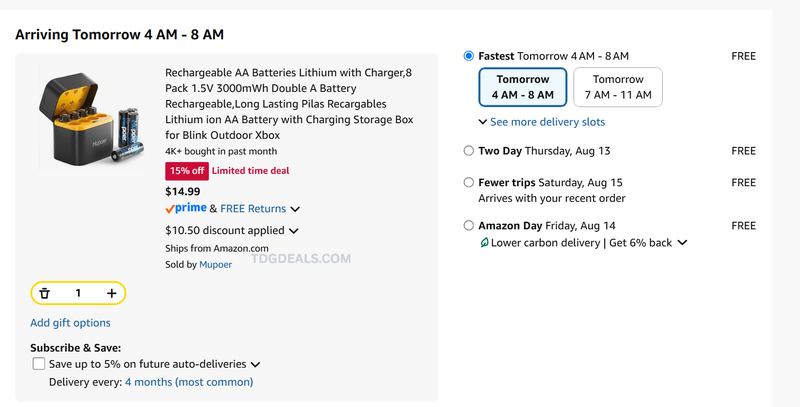Click Add gift options link

coord(70,323)
